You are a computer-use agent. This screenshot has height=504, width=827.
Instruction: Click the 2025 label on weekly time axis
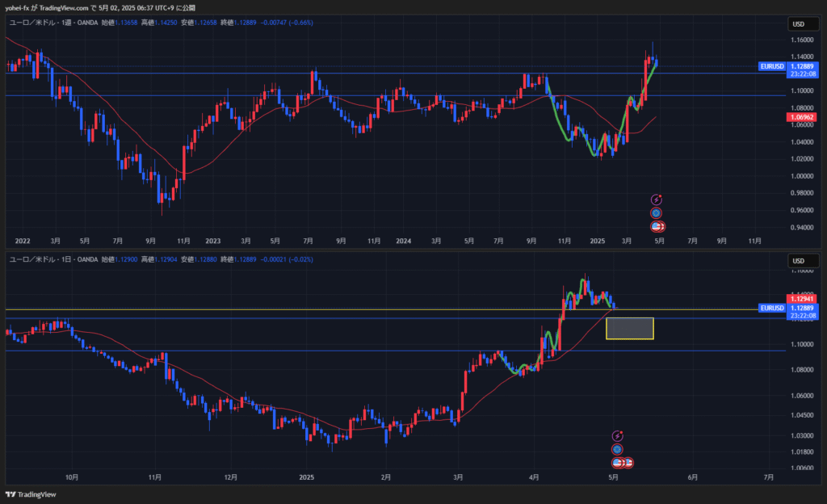pyautogui.click(x=598, y=241)
